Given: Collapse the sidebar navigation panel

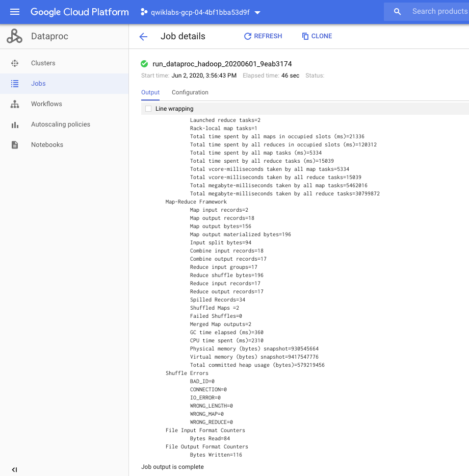Looking at the screenshot, I should coord(14,470).
